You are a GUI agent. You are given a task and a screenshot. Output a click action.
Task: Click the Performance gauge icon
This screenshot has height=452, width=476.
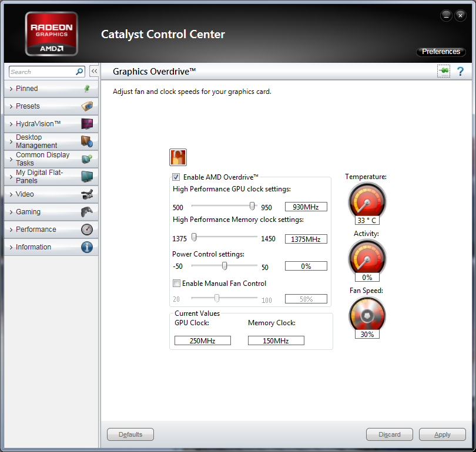click(87, 230)
